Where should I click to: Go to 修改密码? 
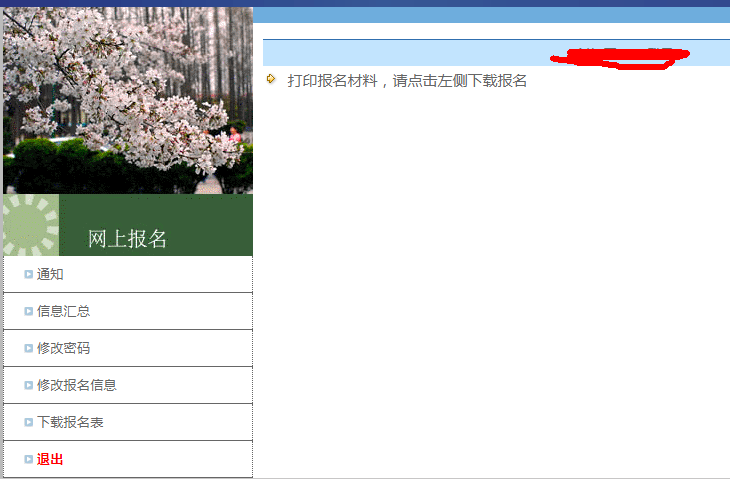pyautogui.click(x=63, y=348)
